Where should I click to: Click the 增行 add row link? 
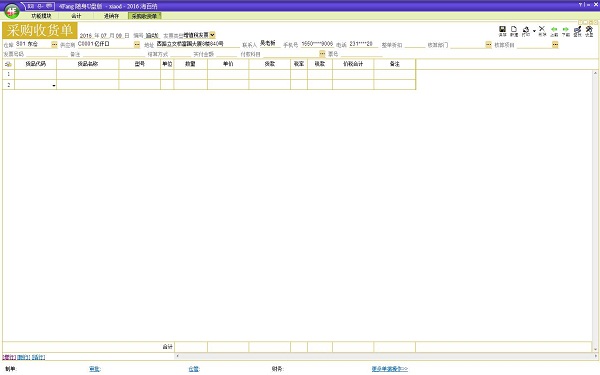click(x=9, y=357)
